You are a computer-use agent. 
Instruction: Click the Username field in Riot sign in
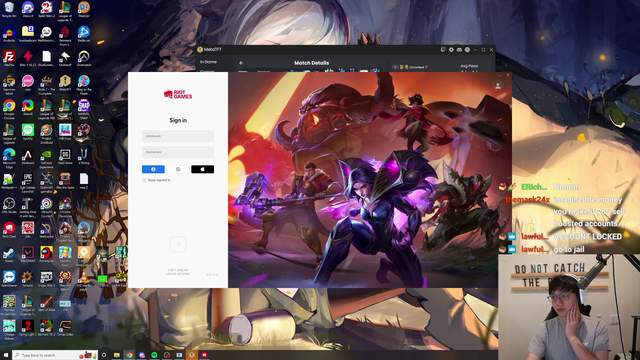(x=178, y=136)
